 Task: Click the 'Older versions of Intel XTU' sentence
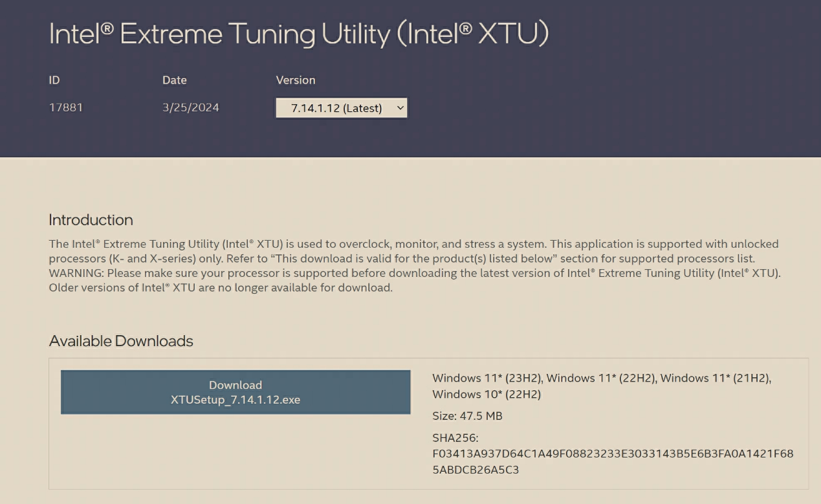coord(221,287)
